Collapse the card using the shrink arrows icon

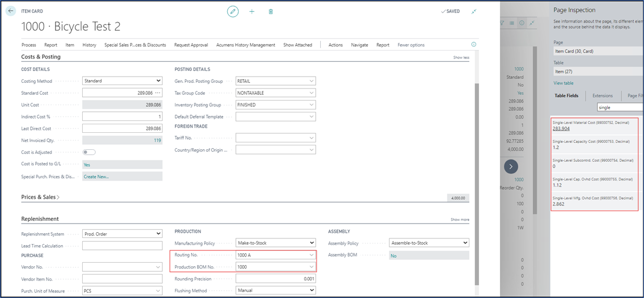tap(474, 11)
